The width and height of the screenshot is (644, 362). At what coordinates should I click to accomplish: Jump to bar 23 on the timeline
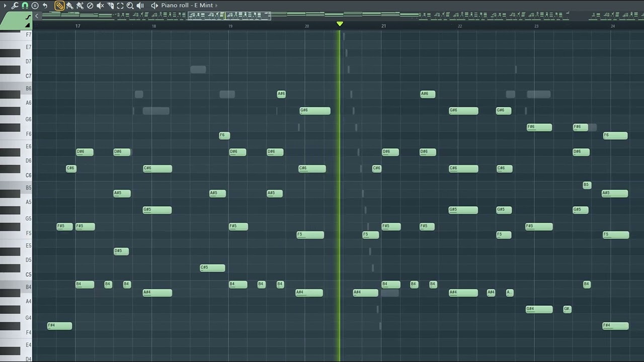536,26
